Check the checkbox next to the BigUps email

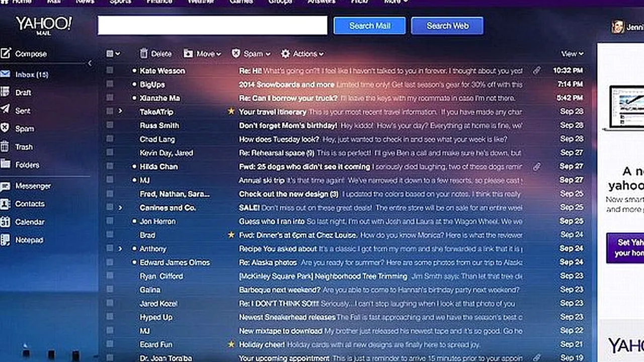point(110,84)
